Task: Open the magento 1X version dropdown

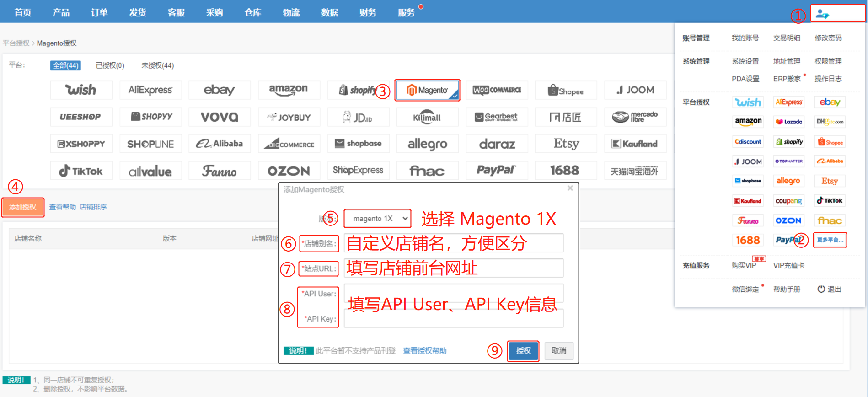Action: click(377, 219)
